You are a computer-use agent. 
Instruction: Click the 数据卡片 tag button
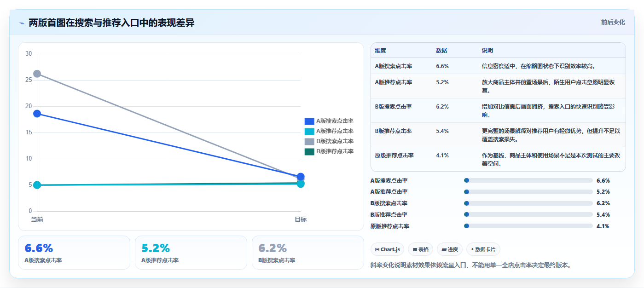pyautogui.click(x=483, y=249)
